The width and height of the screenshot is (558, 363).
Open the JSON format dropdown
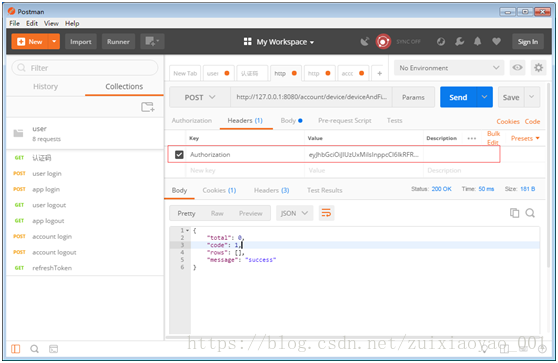[294, 213]
